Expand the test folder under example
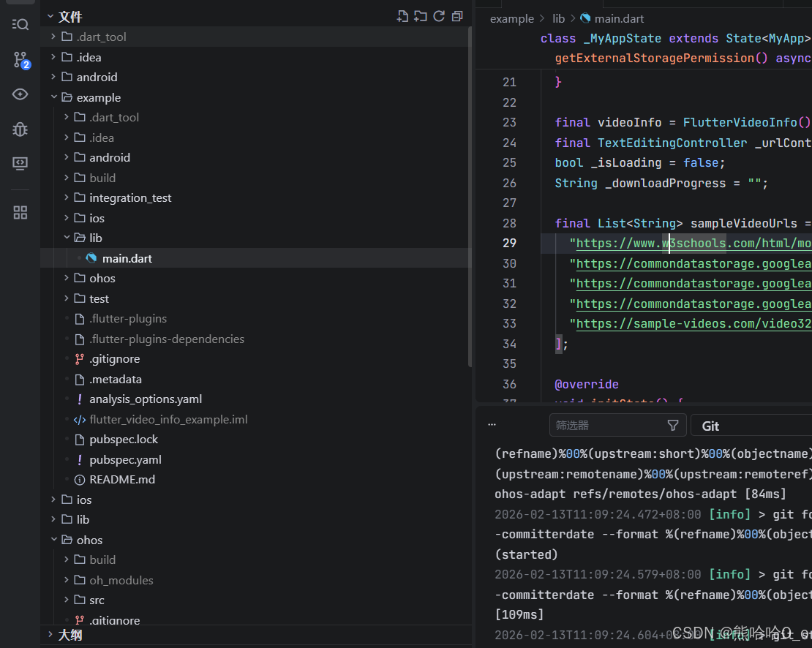Viewport: 812px width, 648px height. [x=67, y=298]
